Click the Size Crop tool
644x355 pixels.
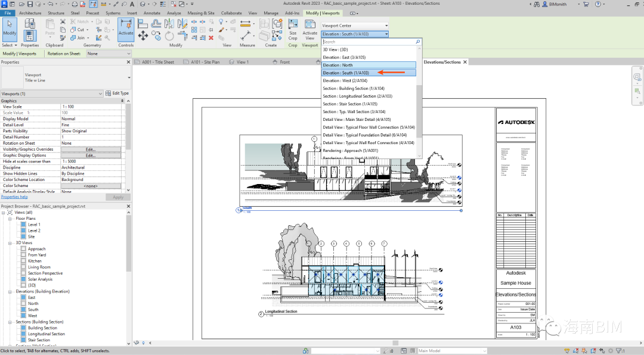(x=293, y=29)
